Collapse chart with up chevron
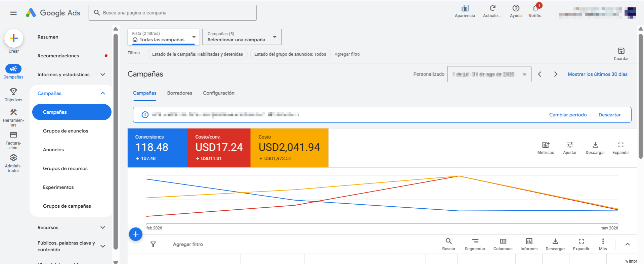Screen dimensions: 644x264 click(627, 244)
